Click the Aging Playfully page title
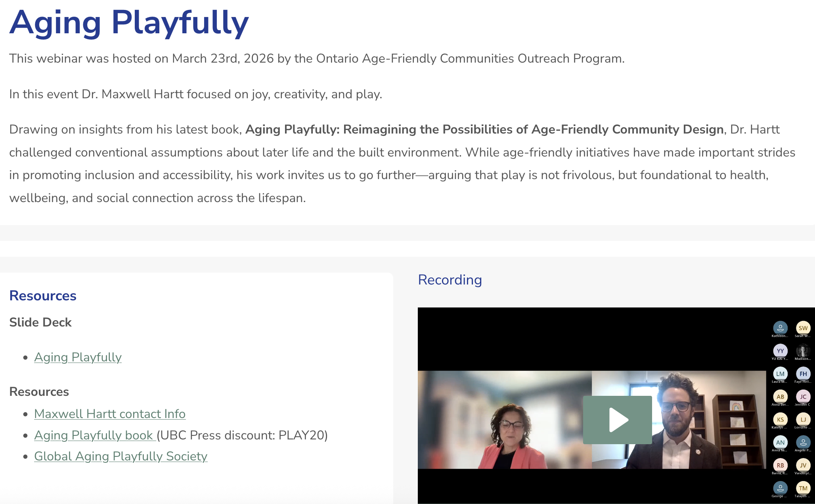The height and width of the screenshot is (504, 815). tap(129, 23)
